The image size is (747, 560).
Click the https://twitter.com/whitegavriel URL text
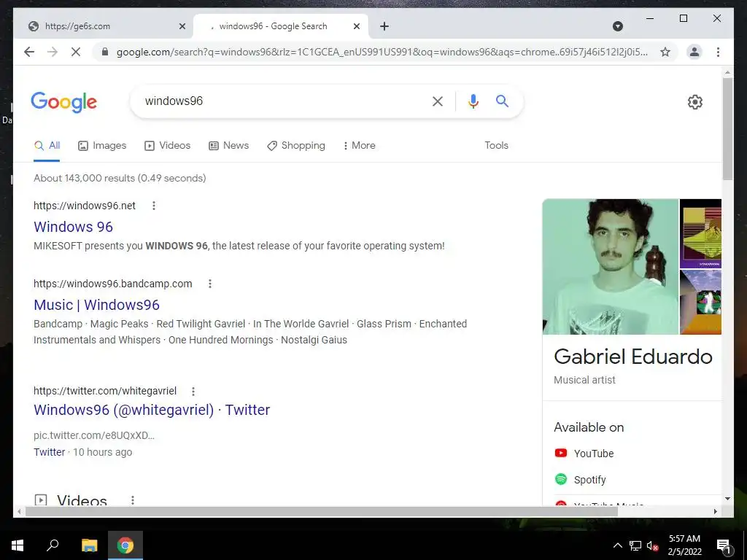click(105, 392)
